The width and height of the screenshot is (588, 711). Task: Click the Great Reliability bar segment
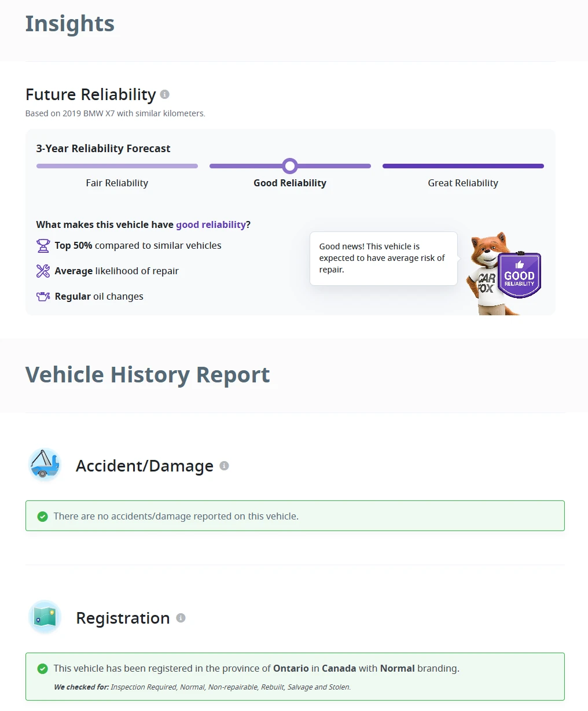(463, 166)
